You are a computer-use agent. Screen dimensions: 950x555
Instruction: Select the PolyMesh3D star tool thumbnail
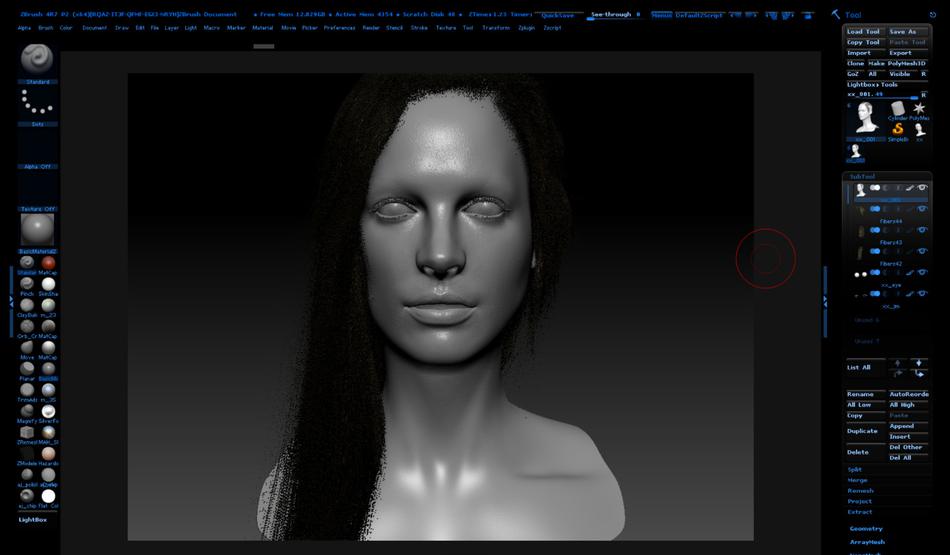pos(919,108)
